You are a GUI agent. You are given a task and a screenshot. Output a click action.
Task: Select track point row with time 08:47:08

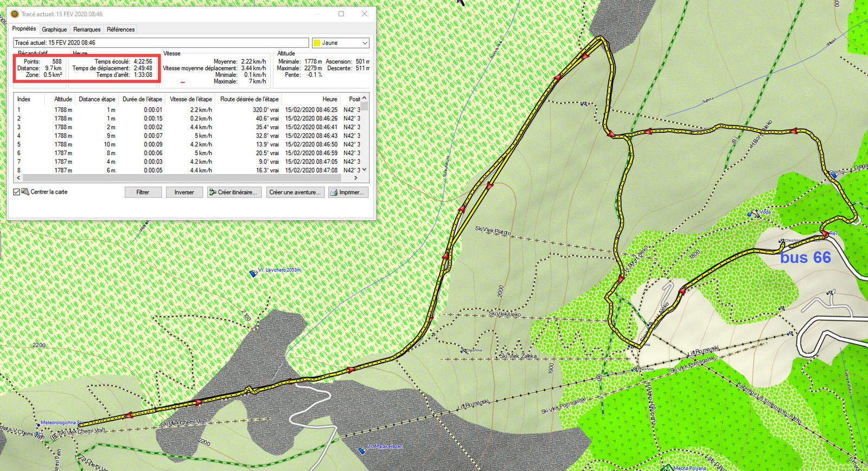pos(187,170)
